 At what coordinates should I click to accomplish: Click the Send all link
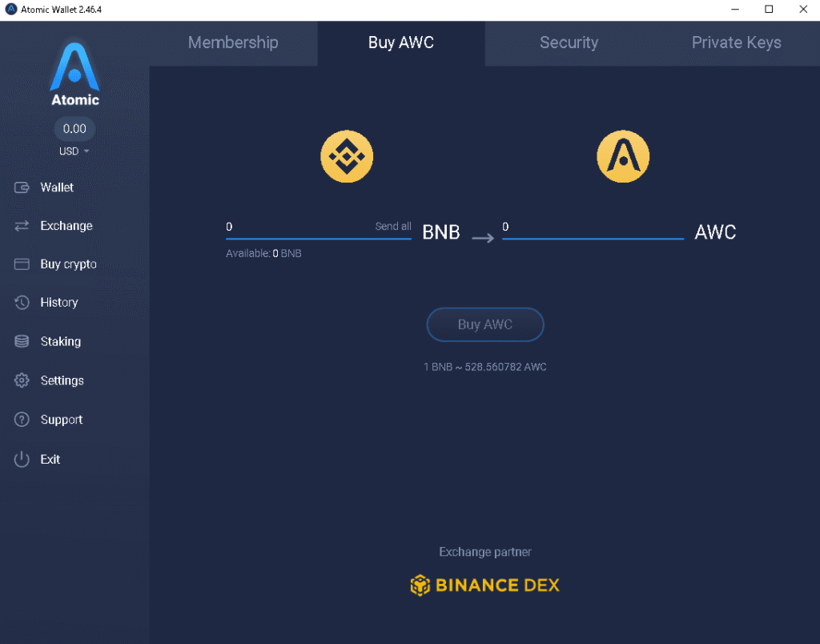pyautogui.click(x=393, y=227)
